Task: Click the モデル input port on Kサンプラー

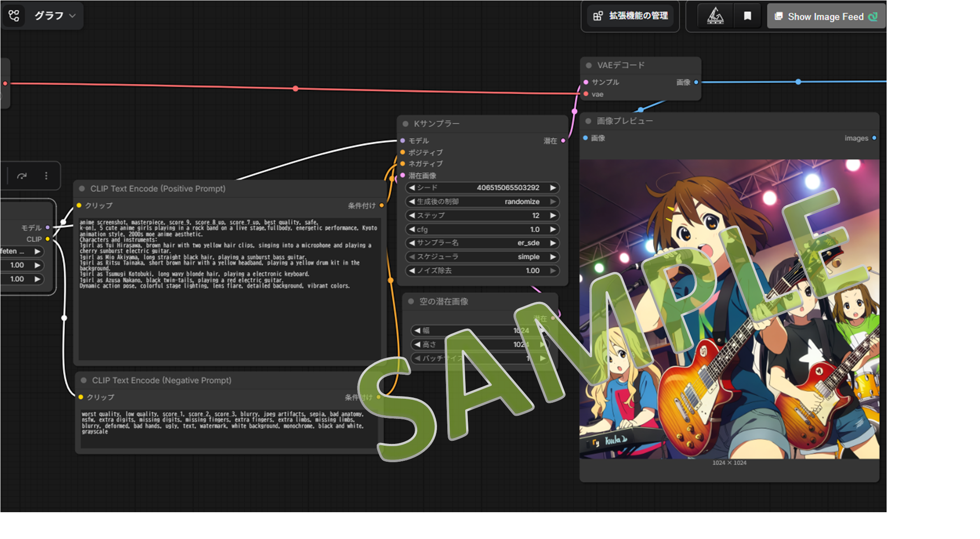Action: pyautogui.click(x=403, y=141)
